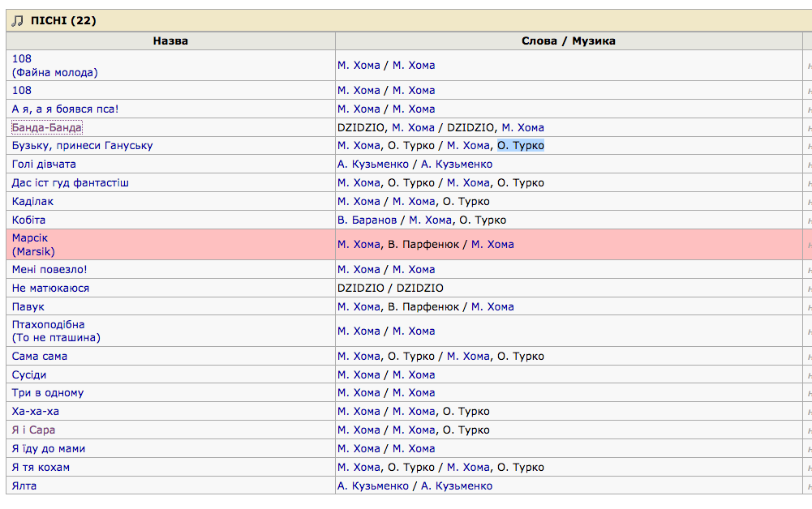Click the selected О. Турко in Бузьку row
Image resolution: width=812 pixels, height=509 pixels.
pos(521,146)
